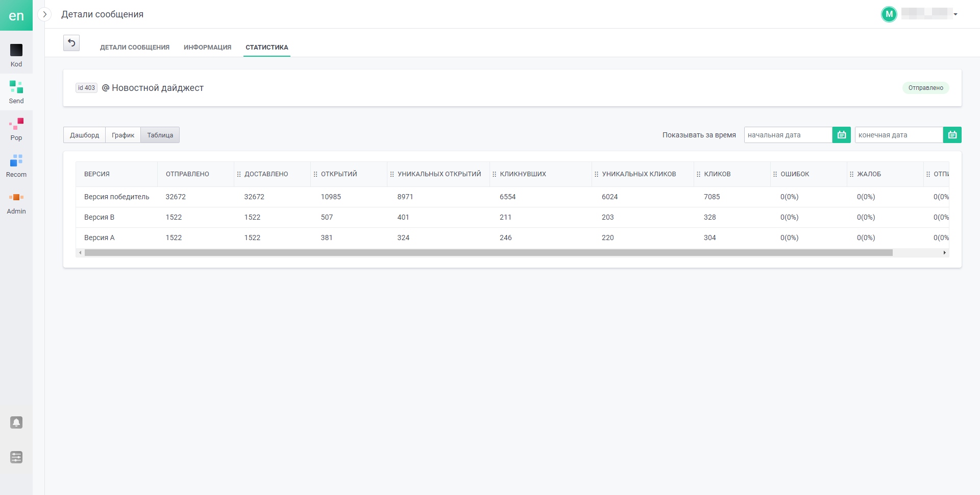Grab the Уникальных кликов column drag handle

click(596, 174)
